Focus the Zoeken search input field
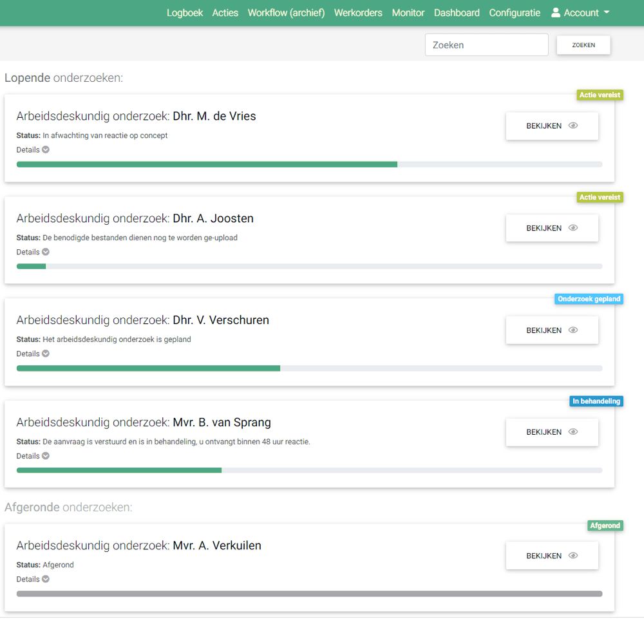Viewport: 644px width, 644px height. coord(486,45)
